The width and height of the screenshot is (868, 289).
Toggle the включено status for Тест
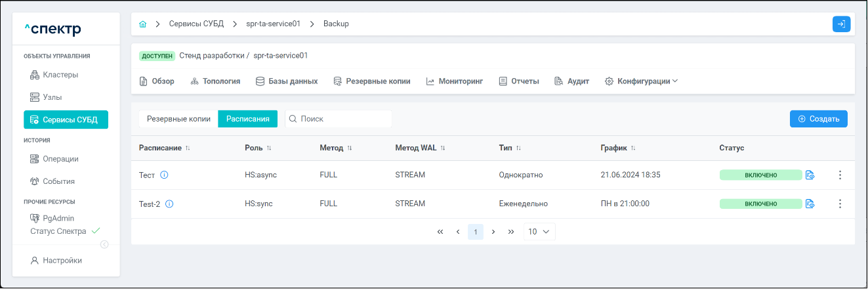(760, 175)
